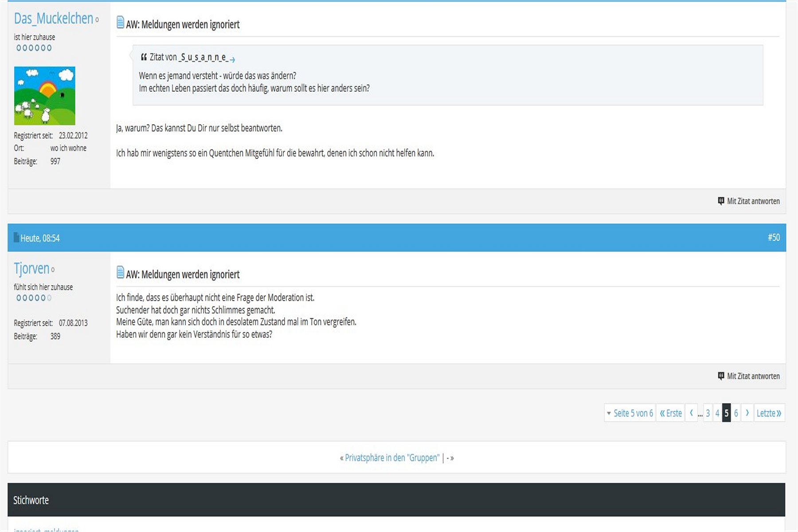Reply with quote to Tjorven's post
The width and height of the screenshot is (798, 532).
749,376
